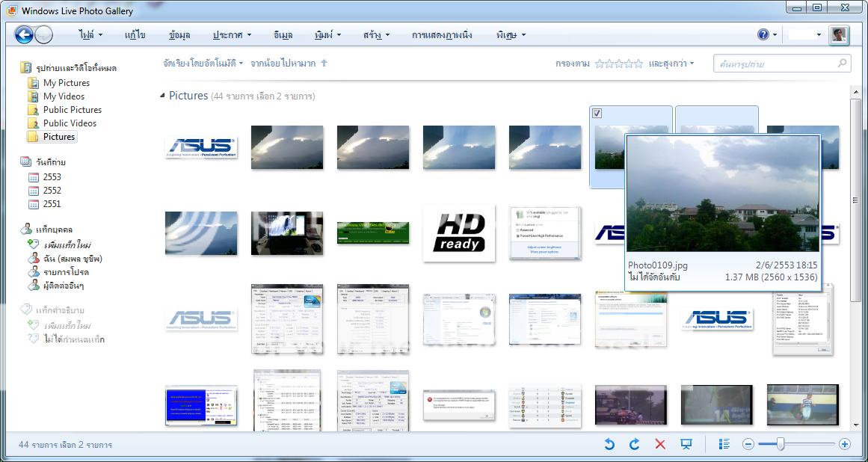This screenshot has height=462, width=868.
Task: Set rating filter to three stars
Action: click(x=619, y=64)
